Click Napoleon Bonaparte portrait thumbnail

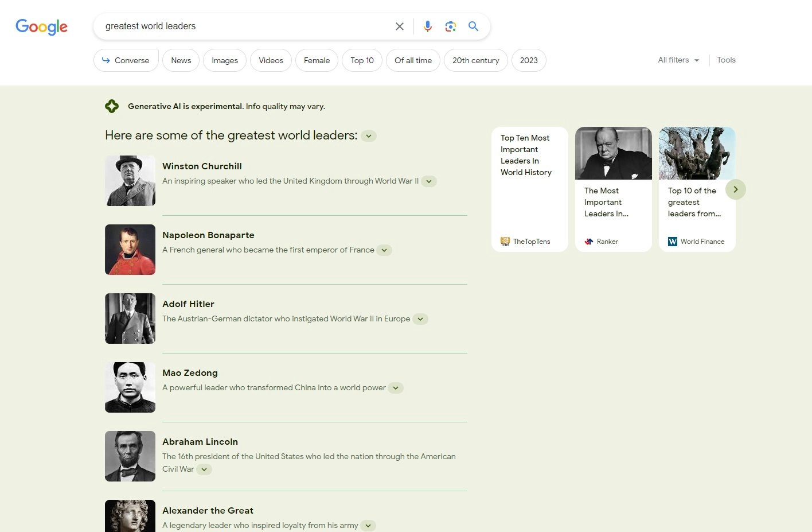[x=130, y=250]
